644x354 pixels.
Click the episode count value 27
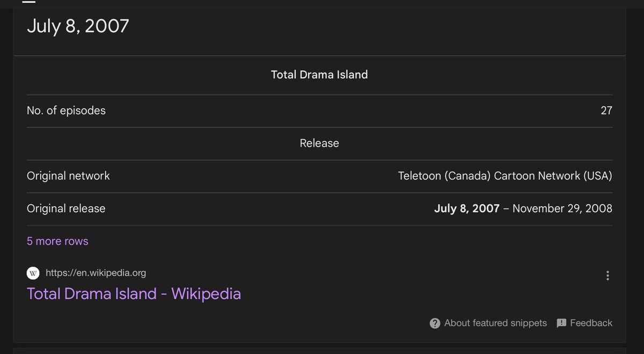pyautogui.click(x=606, y=111)
